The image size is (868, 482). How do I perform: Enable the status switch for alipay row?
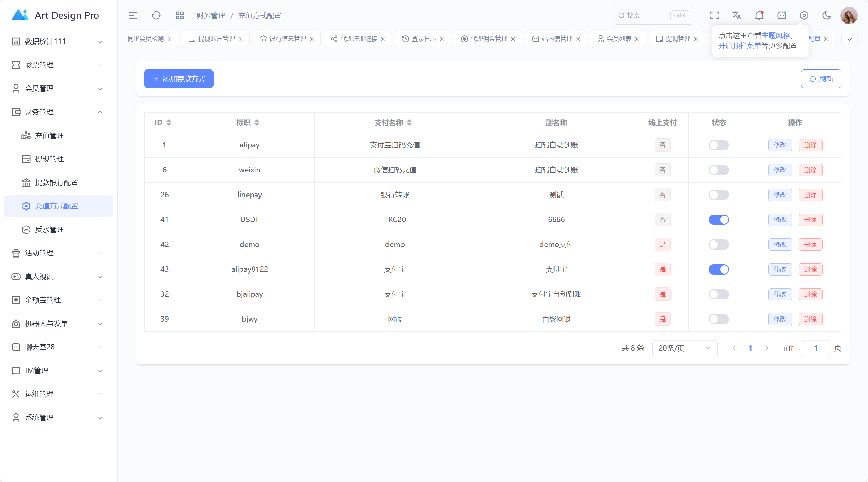(719, 145)
